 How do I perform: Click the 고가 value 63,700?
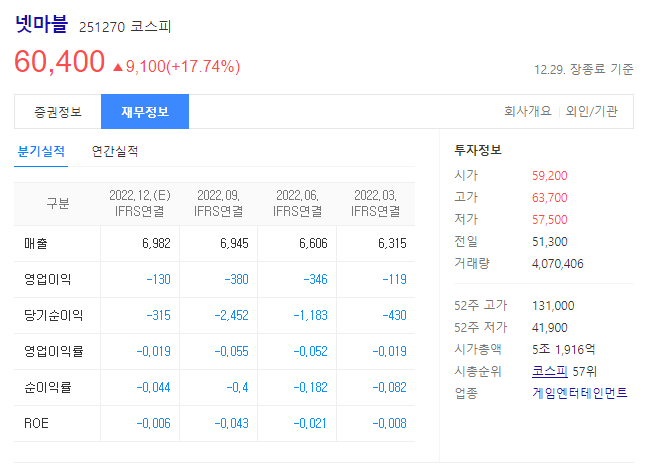click(550, 197)
